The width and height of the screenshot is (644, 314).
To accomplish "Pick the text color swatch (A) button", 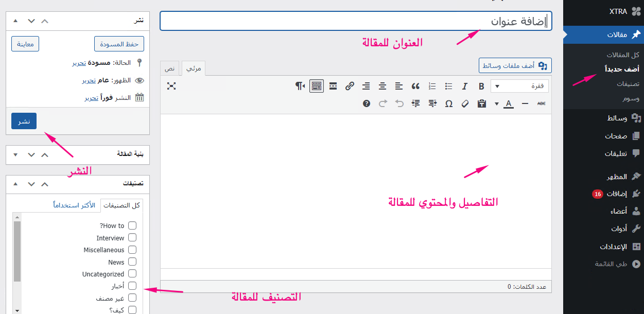I will pos(508,103).
